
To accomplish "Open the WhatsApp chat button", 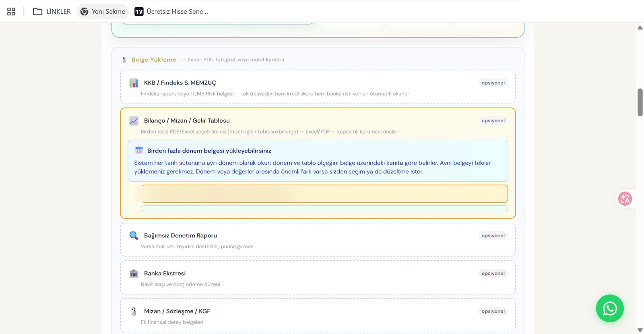I will (610, 309).
